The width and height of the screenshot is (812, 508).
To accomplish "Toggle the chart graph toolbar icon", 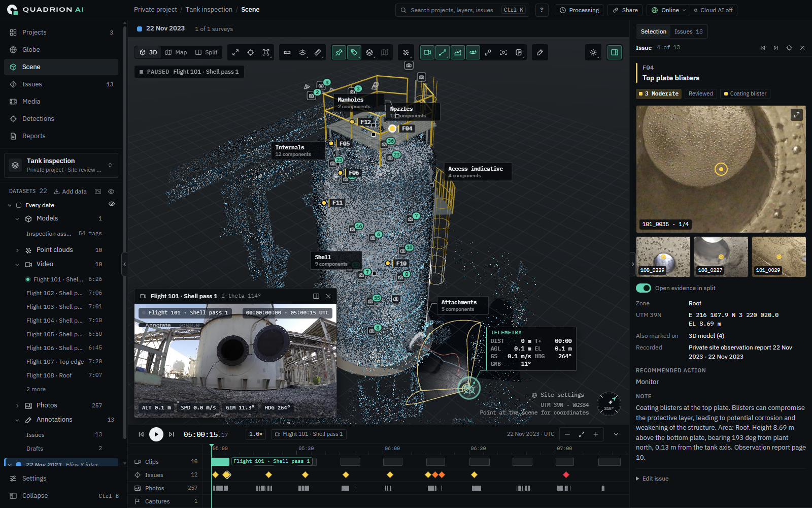I will [x=458, y=52].
